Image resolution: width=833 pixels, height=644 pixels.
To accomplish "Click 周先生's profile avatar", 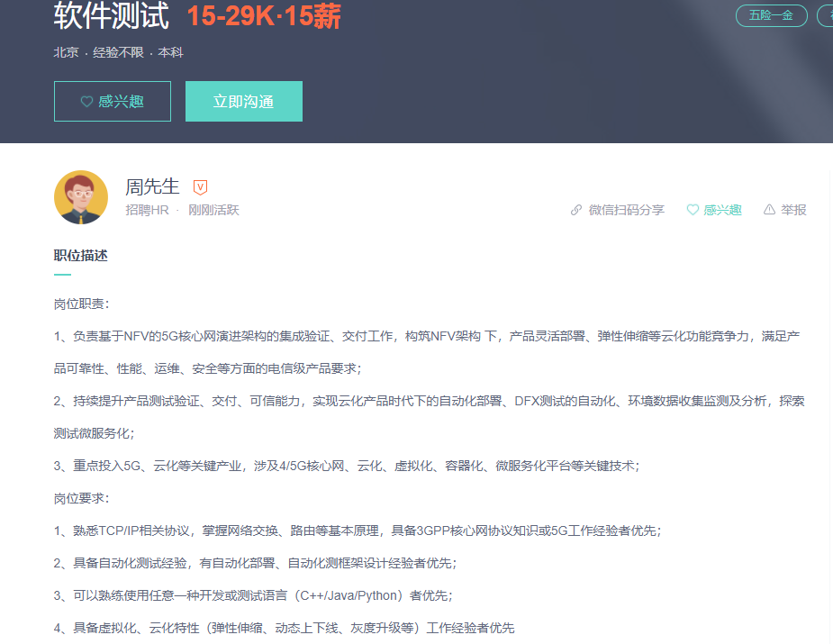I will point(81,196).
